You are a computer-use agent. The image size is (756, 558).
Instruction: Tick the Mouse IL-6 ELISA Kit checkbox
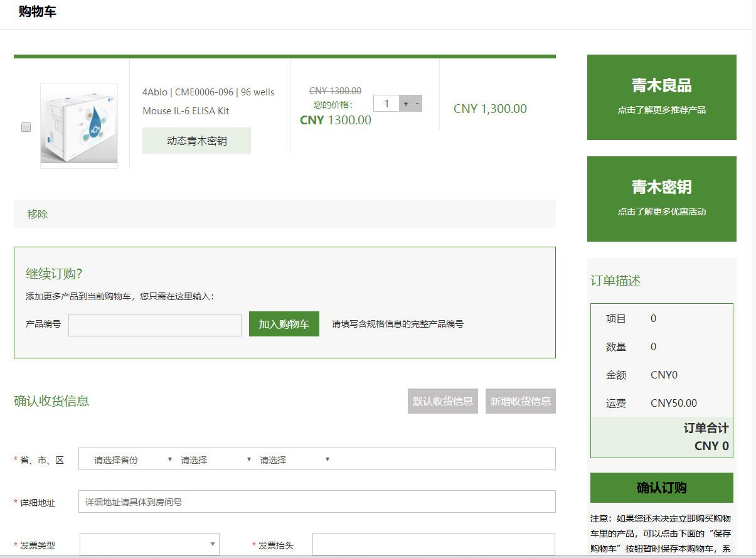point(26,127)
